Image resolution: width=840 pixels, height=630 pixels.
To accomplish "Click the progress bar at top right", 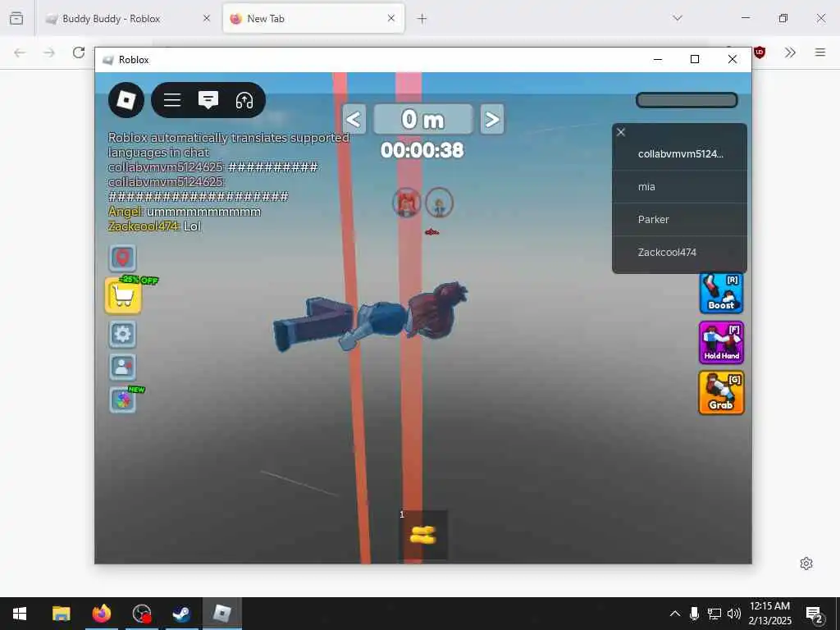I will coord(687,100).
